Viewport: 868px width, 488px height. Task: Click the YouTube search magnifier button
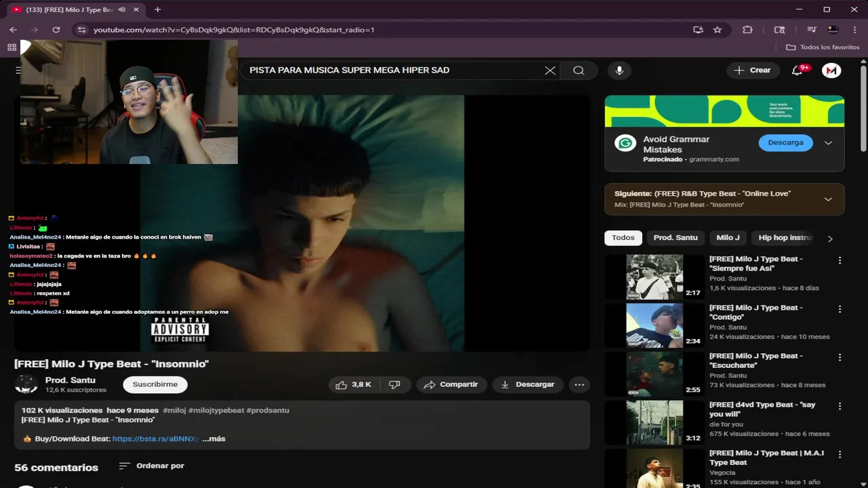578,70
